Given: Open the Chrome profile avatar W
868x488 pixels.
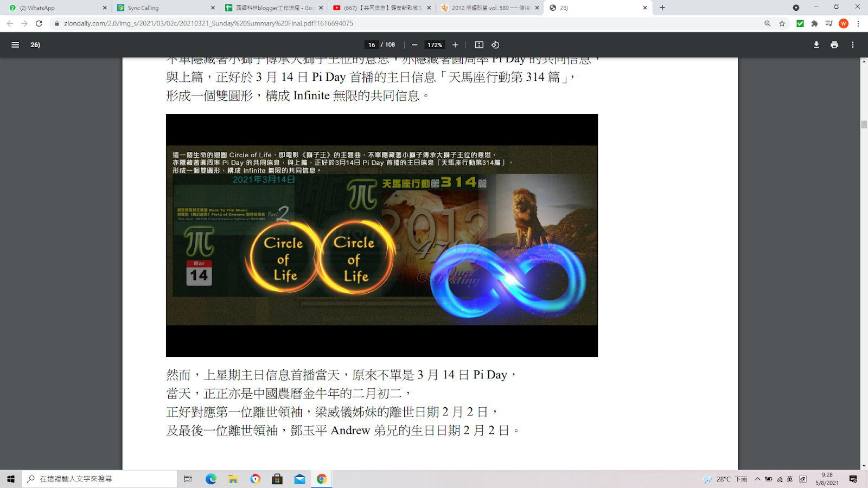Looking at the screenshot, I should pos(843,23).
